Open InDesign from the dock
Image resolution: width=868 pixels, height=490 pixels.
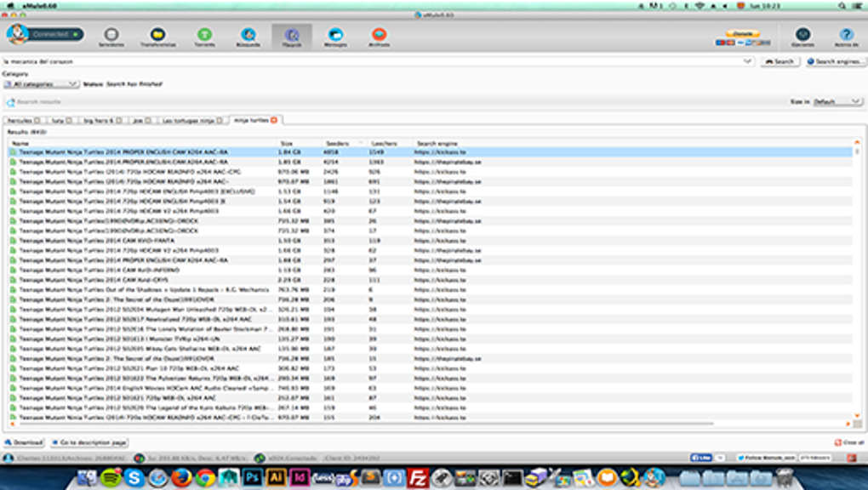(300, 477)
